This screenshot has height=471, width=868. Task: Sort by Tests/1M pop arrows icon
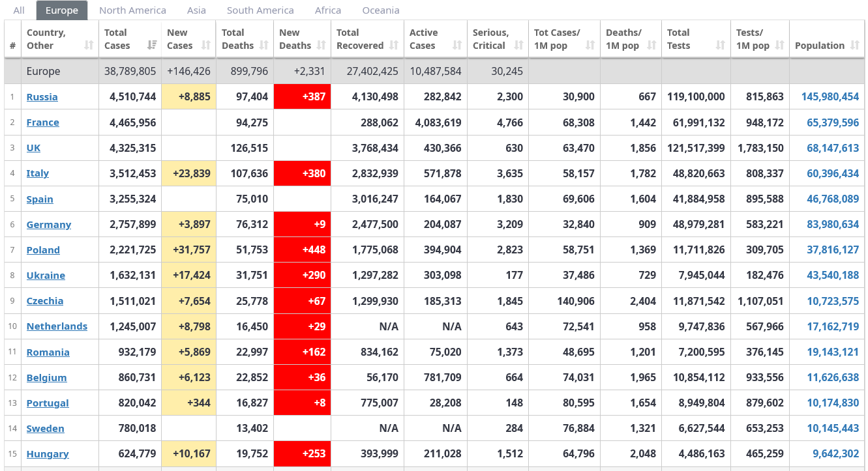tap(779, 46)
